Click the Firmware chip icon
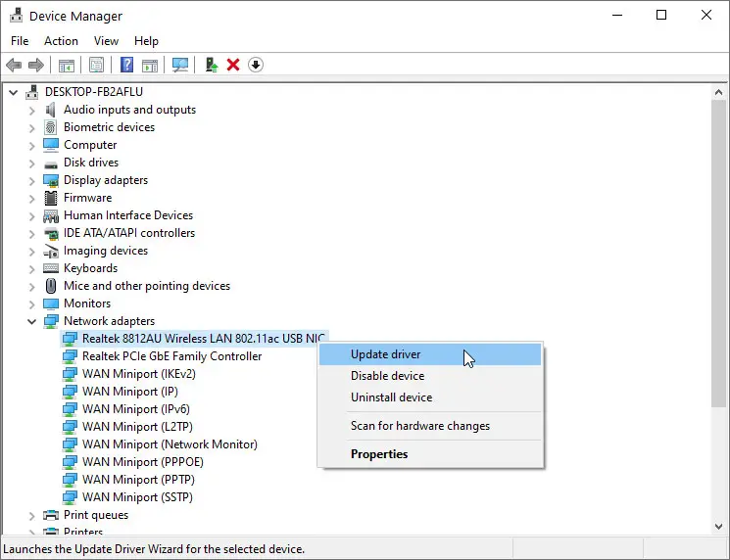The height and width of the screenshot is (560, 730). (x=51, y=198)
